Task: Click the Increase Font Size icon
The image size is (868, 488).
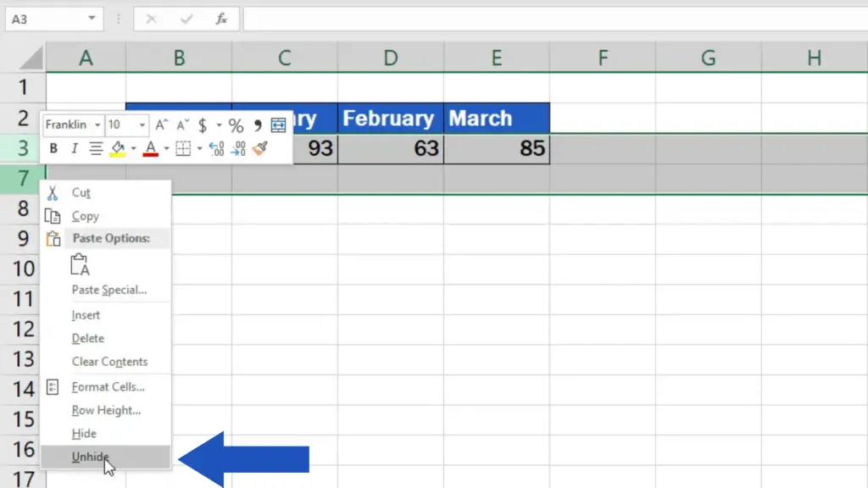Action: pos(161,123)
